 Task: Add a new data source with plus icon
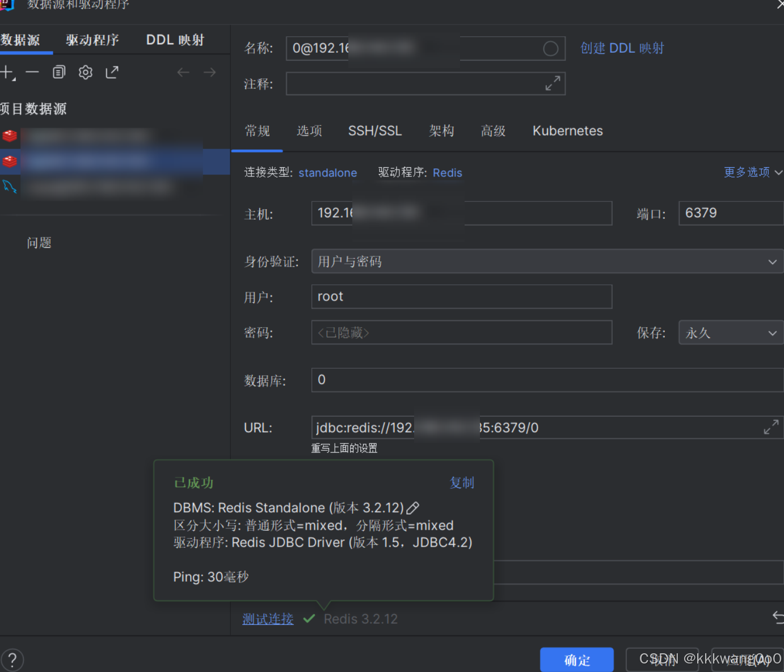[x=7, y=73]
